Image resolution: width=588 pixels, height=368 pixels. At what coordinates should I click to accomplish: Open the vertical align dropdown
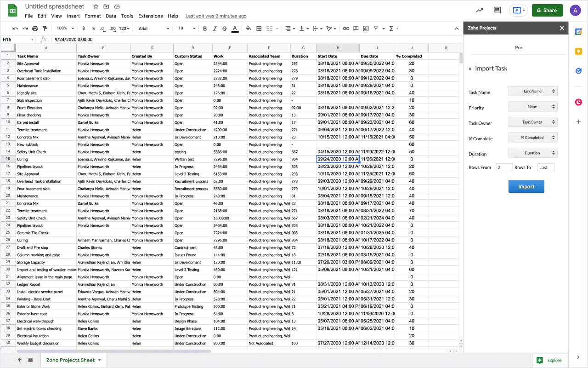coord(304,29)
